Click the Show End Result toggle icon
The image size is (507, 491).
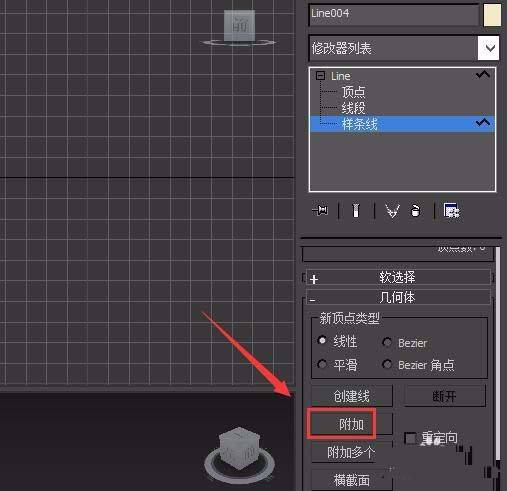point(356,211)
